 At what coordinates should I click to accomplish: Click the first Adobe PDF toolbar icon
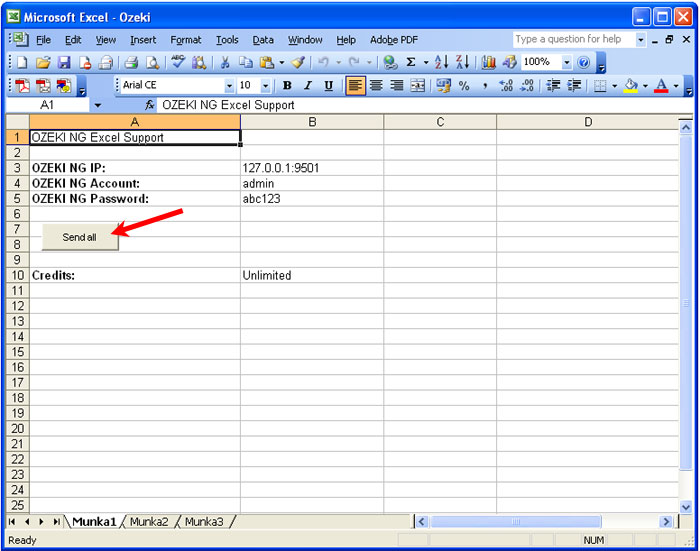22,85
